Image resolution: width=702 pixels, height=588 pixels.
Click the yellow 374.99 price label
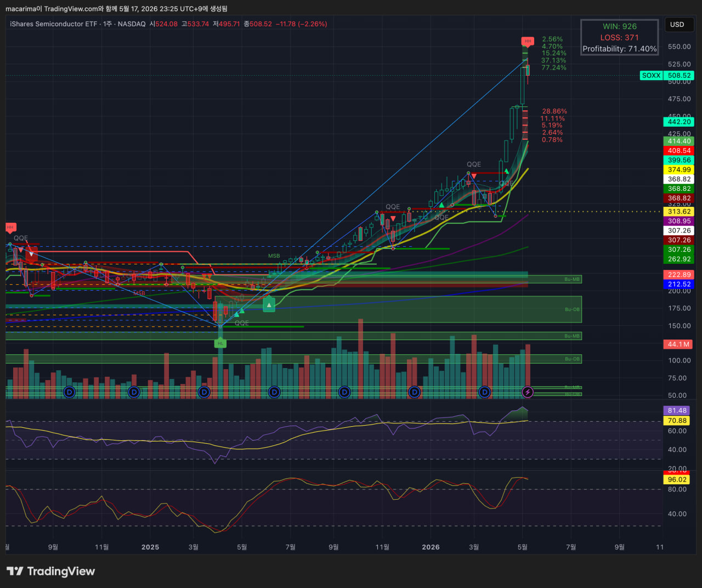coord(679,170)
